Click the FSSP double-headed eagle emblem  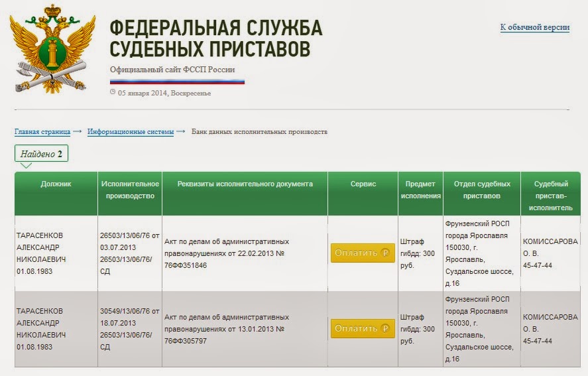coord(52,49)
